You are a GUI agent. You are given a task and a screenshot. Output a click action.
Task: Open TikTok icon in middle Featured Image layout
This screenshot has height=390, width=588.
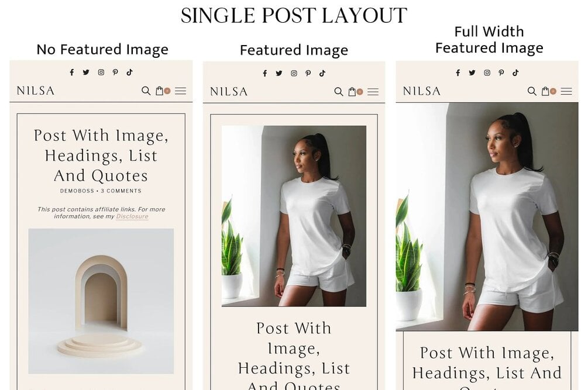point(322,74)
